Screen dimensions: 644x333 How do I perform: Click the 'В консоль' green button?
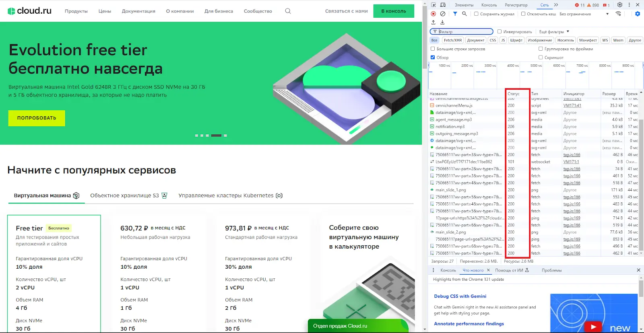tap(394, 11)
